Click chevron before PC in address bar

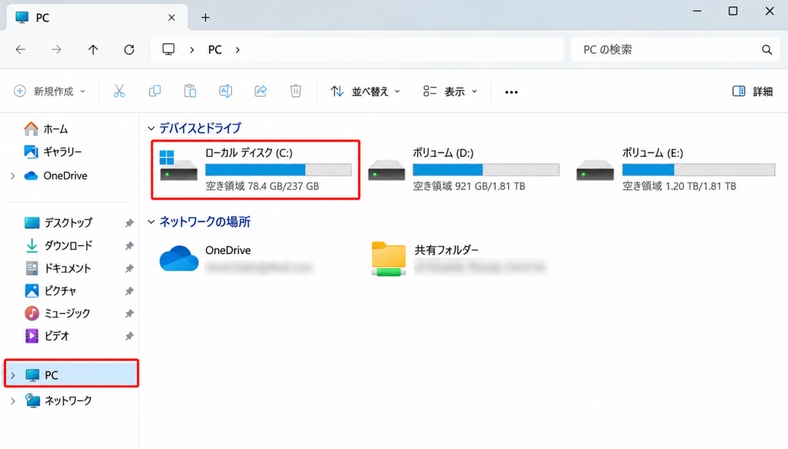(192, 50)
